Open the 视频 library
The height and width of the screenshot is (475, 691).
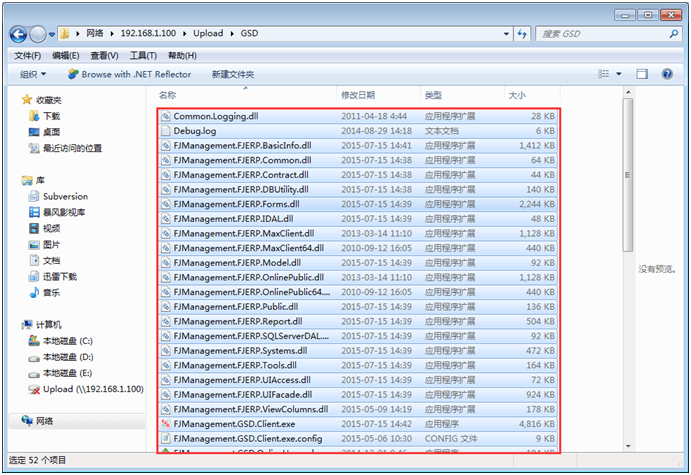[x=44, y=228]
